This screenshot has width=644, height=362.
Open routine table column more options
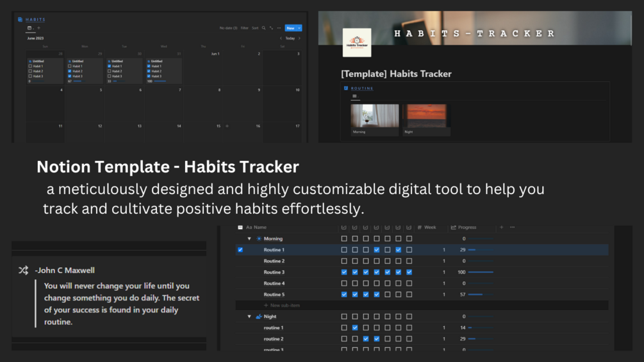512,227
